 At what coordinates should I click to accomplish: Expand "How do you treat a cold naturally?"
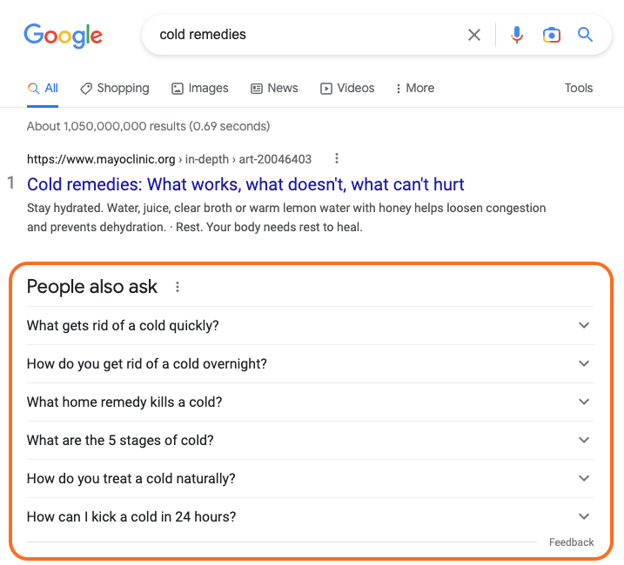pos(584,478)
